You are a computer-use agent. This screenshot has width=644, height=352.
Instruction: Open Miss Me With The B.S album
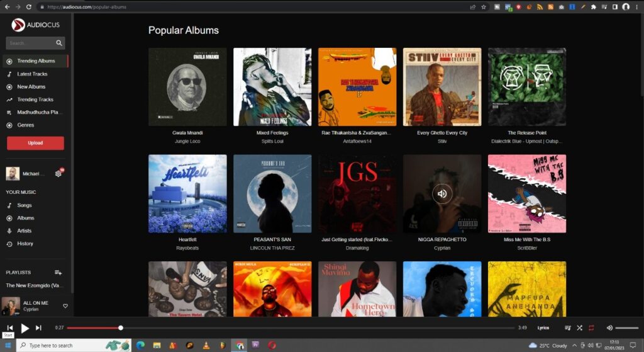pyautogui.click(x=527, y=194)
